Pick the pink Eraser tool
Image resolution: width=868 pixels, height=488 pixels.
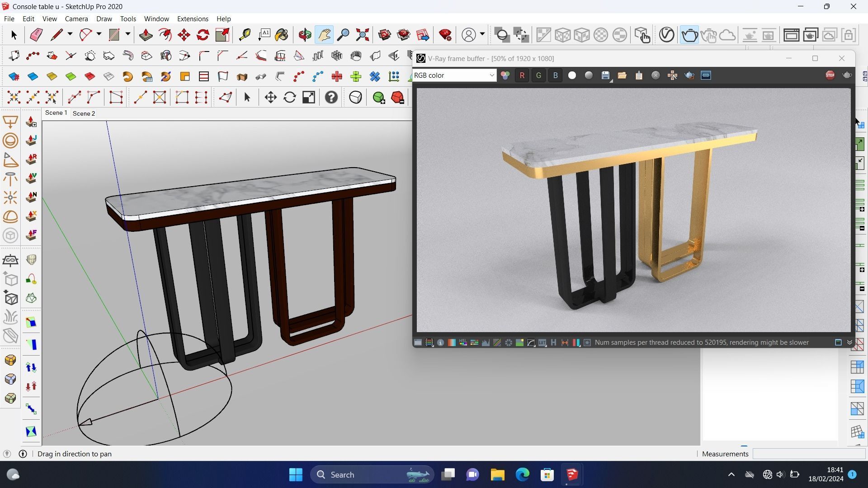coord(36,35)
